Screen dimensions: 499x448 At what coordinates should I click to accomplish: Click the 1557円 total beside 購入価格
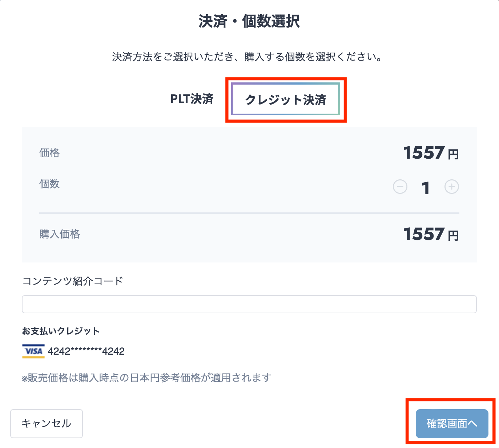click(431, 234)
